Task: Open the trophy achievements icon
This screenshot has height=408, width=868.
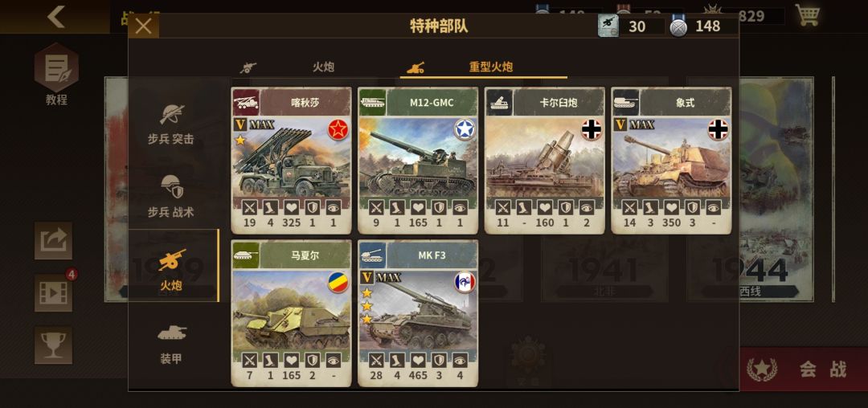Action: pyautogui.click(x=53, y=345)
